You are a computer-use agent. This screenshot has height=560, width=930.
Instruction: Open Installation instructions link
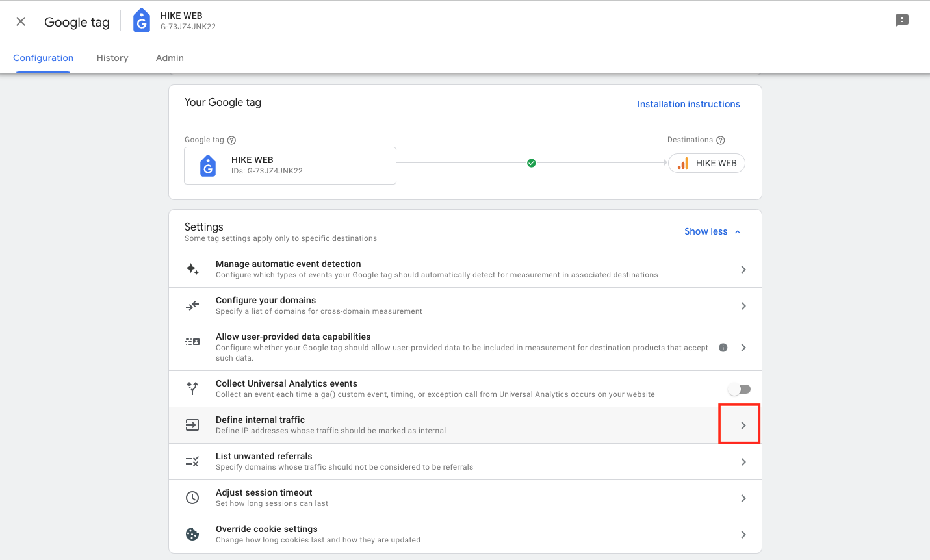(688, 104)
